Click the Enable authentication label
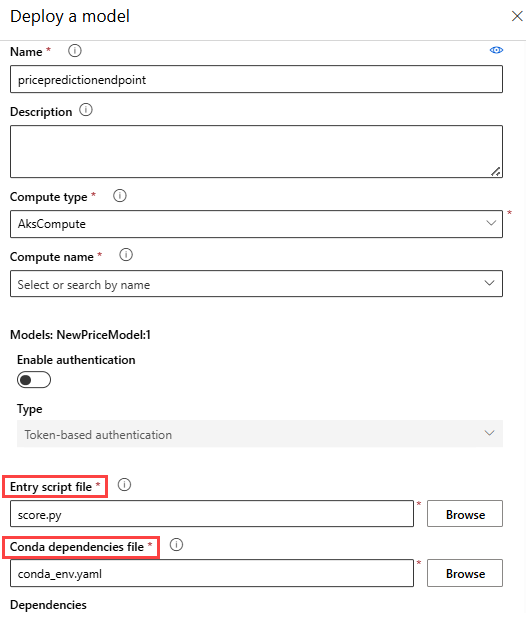Image resolution: width=526 pixels, height=620 pixels. [x=76, y=359]
